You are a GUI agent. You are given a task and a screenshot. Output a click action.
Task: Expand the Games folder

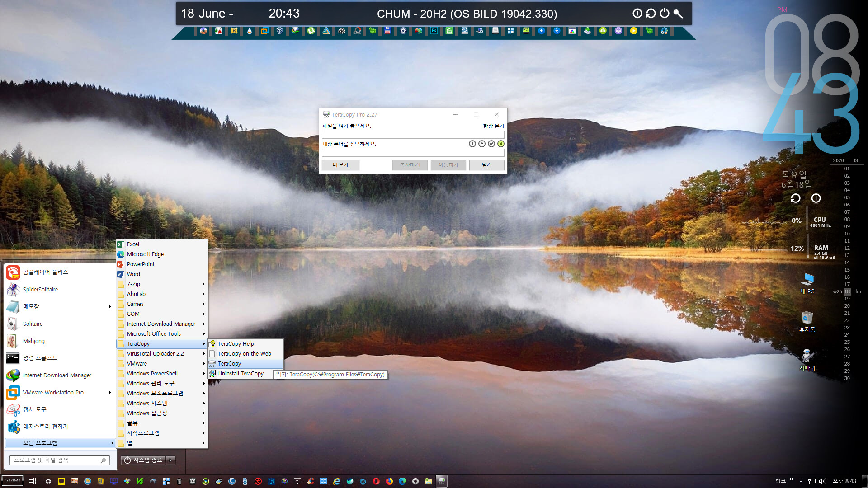coord(162,304)
